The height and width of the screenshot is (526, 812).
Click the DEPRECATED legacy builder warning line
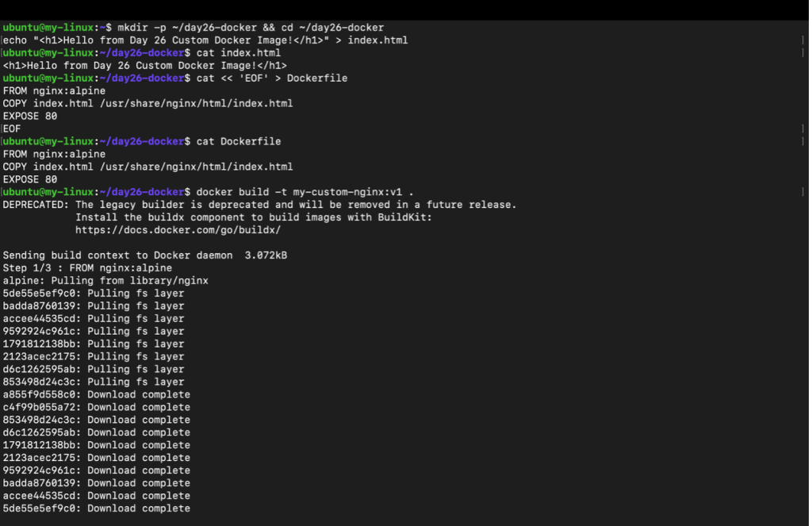[x=260, y=205]
